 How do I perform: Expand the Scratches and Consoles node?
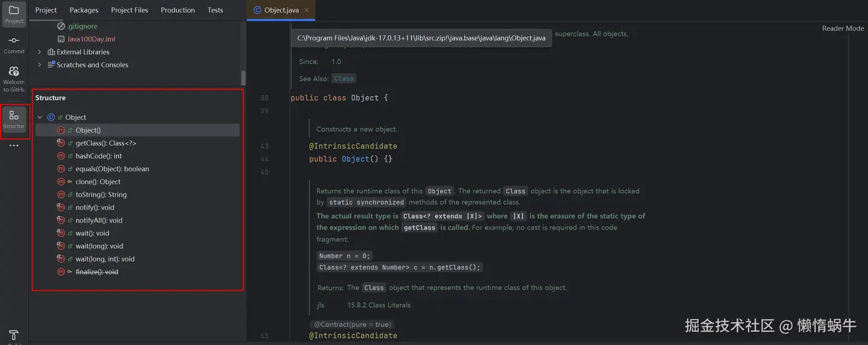40,65
